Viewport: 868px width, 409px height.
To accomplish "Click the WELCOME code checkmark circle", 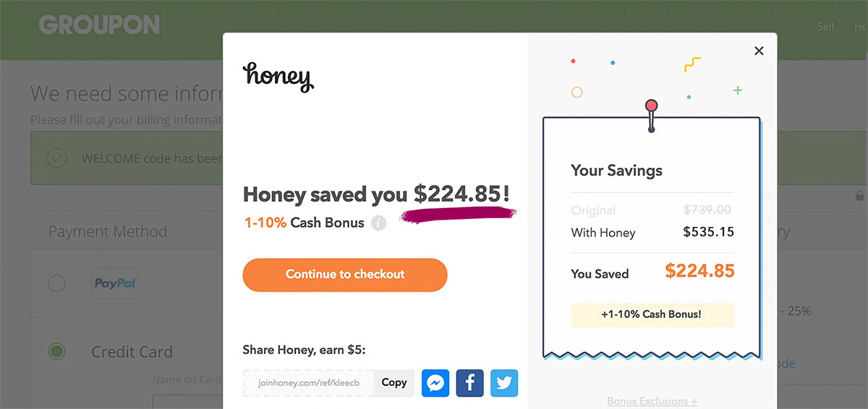I will click(56, 158).
